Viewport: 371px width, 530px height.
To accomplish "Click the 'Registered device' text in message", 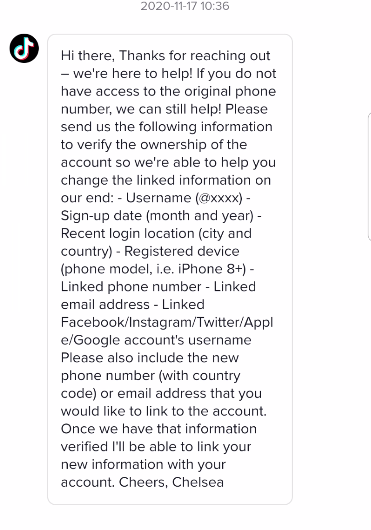I will coord(182,251).
